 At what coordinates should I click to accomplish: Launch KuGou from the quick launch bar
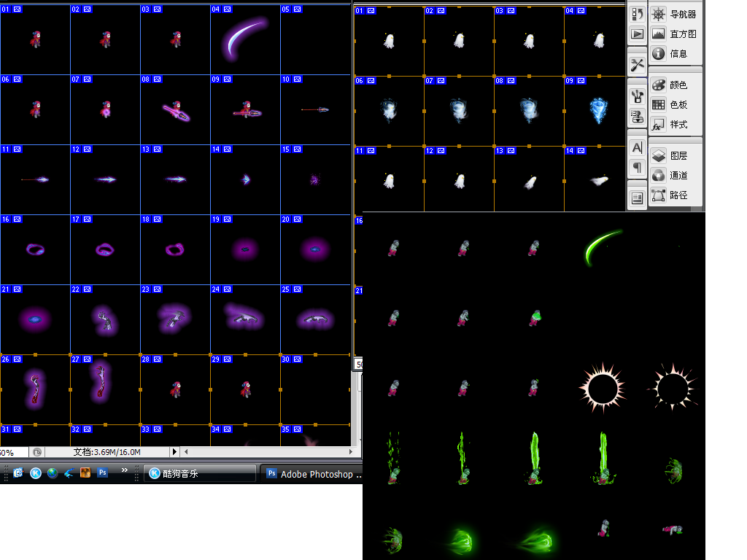(36, 472)
